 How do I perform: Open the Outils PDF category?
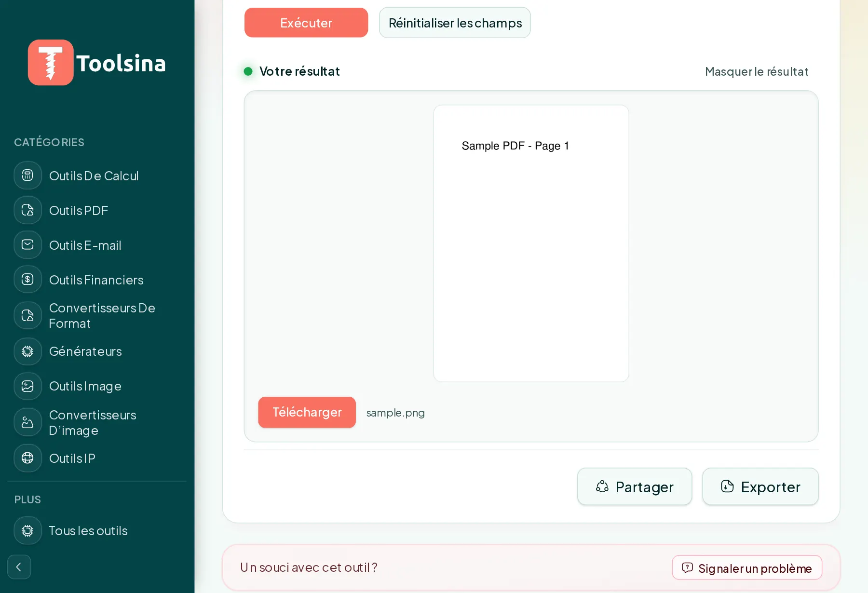click(79, 211)
